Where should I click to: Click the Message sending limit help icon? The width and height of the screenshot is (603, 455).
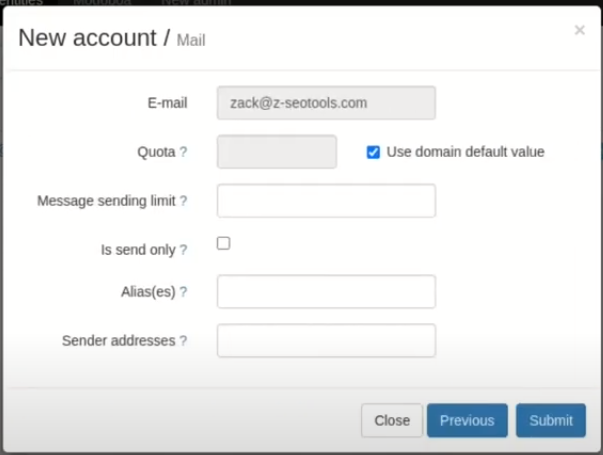(183, 201)
